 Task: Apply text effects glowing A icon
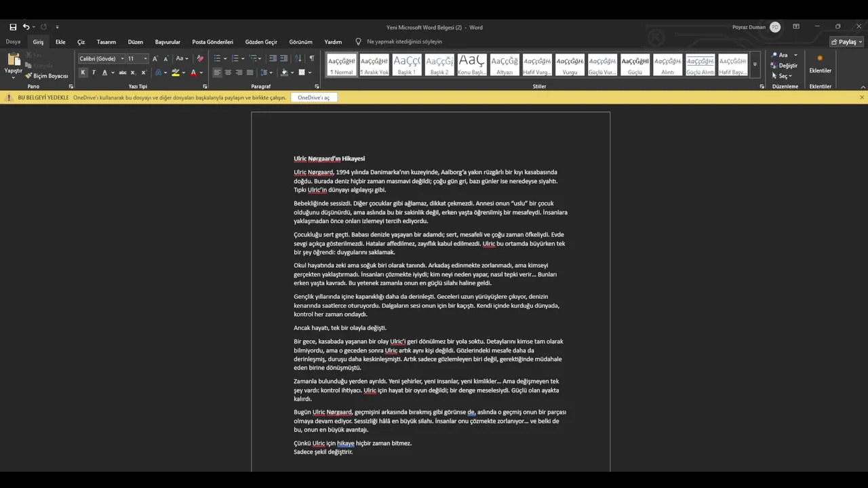pyautogui.click(x=158, y=73)
